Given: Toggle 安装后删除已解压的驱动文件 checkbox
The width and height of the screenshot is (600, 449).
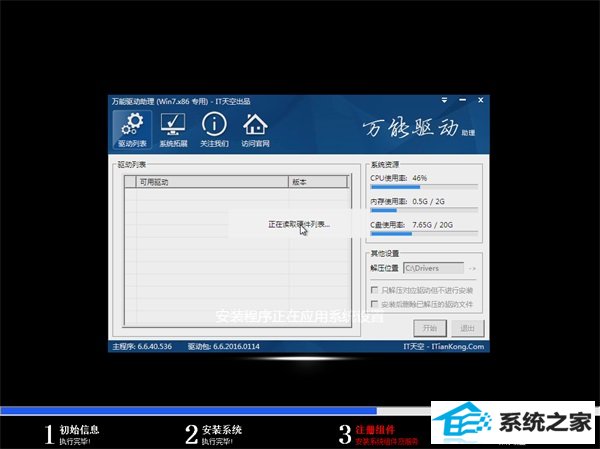Looking at the screenshot, I should [374, 303].
